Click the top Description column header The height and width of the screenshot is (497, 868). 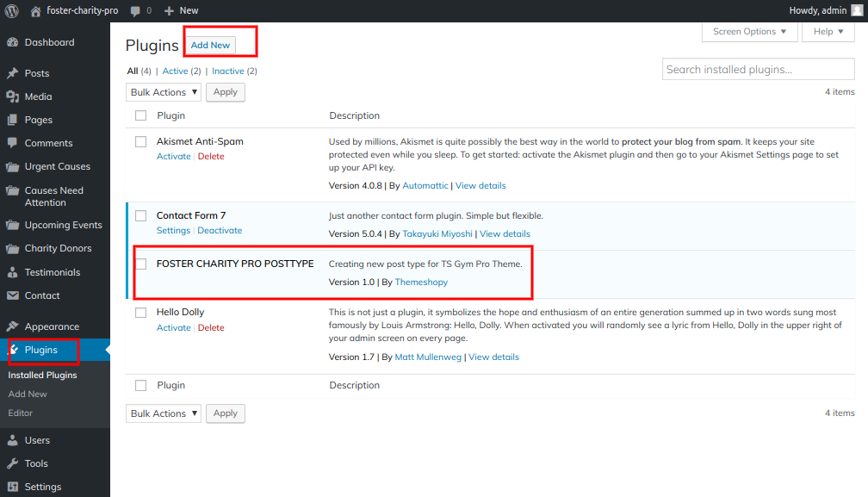click(x=354, y=115)
